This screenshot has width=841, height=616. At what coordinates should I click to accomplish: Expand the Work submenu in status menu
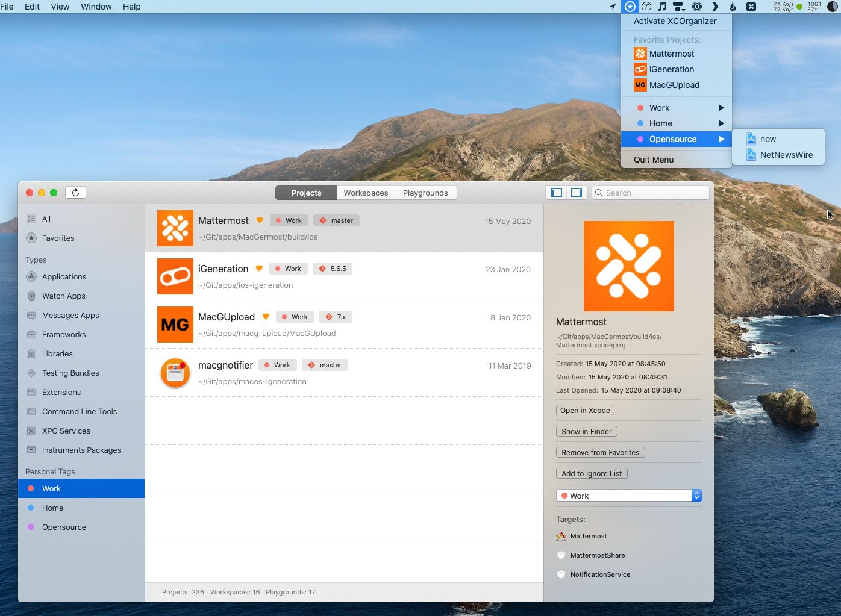[x=677, y=108]
